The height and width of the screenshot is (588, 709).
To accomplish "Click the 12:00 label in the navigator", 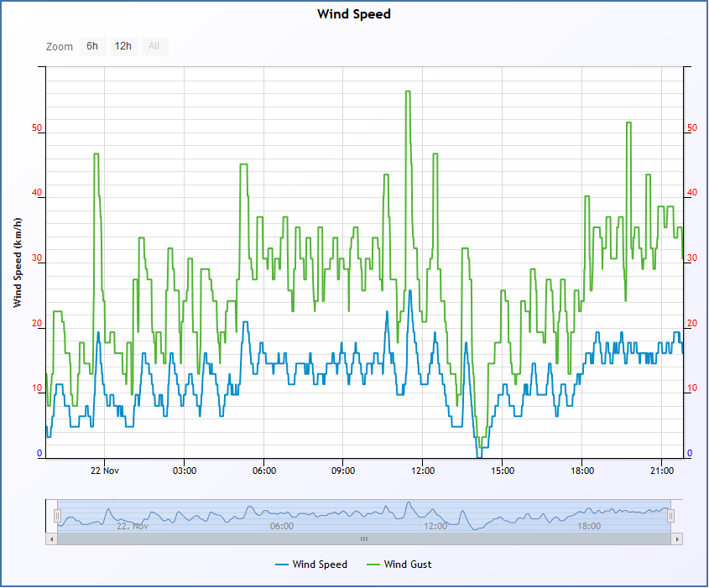I will click(x=435, y=526).
